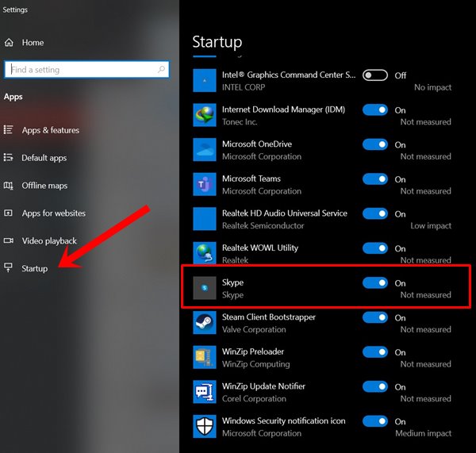Image resolution: width=476 pixels, height=453 pixels.
Task: Click 'Corel Corporation' publisher text
Action: (254, 398)
